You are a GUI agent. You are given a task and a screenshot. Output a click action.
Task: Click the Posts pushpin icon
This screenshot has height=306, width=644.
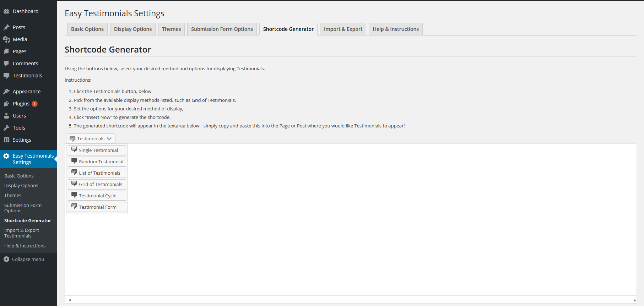(6, 27)
